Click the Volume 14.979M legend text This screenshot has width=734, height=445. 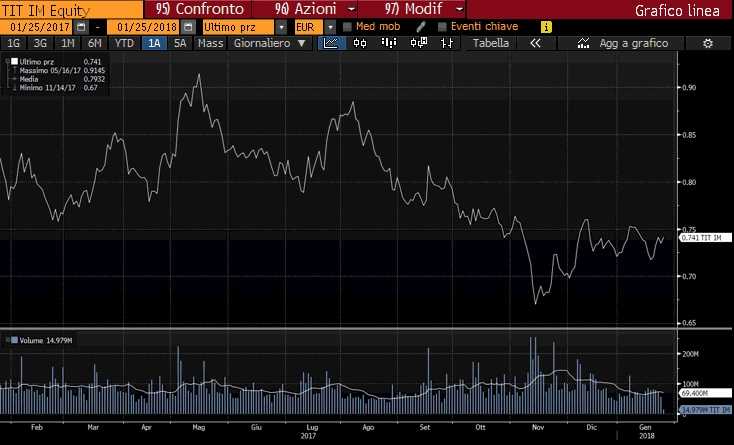(46, 340)
